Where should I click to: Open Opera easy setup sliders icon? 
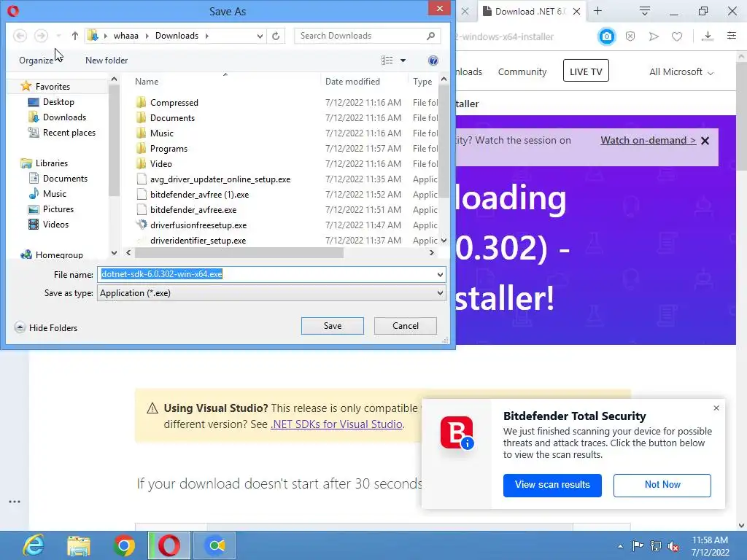732,36
